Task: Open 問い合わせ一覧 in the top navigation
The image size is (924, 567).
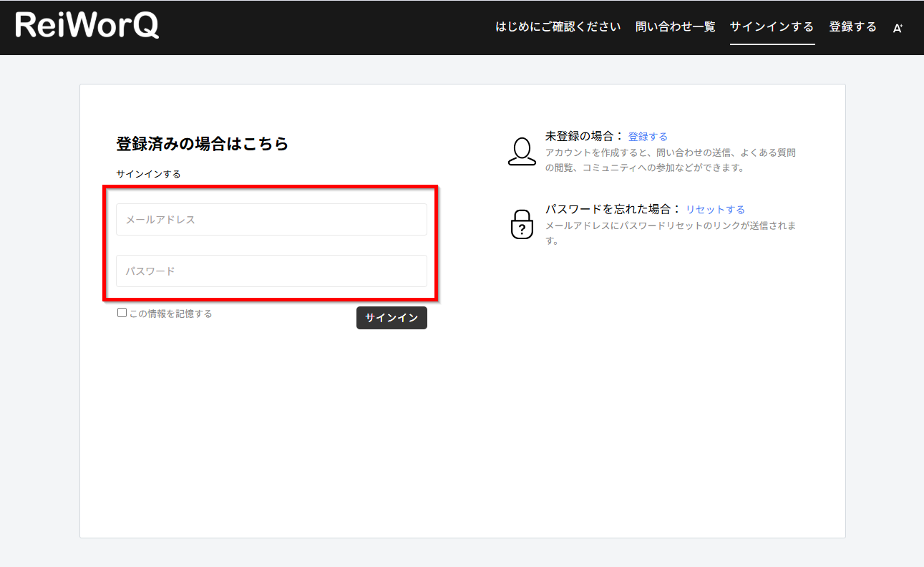Action: pos(675,27)
